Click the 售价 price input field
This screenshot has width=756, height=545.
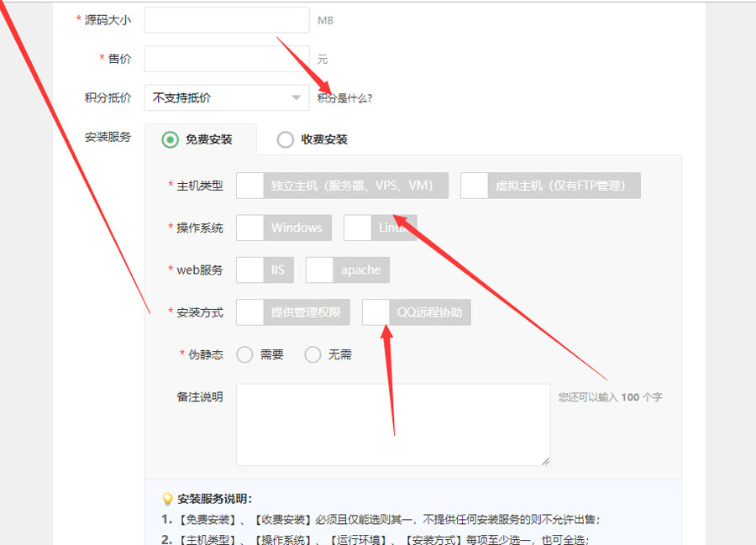click(227, 59)
